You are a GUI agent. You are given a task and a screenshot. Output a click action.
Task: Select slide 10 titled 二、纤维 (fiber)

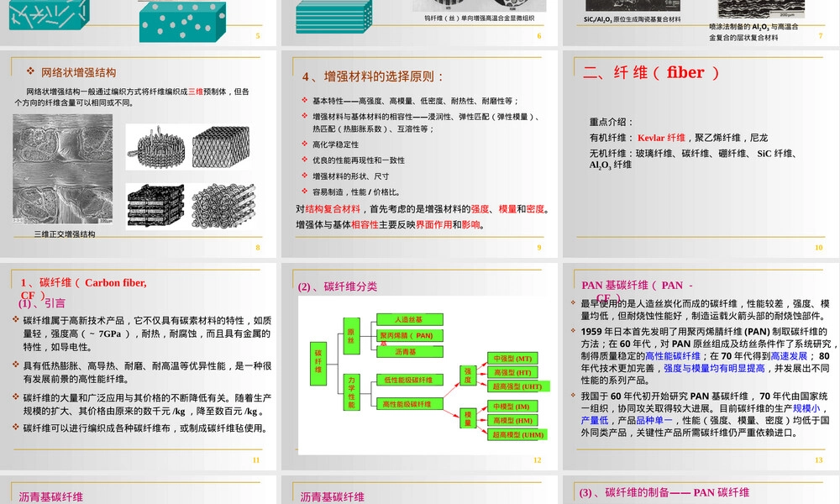pyautogui.click(x=701, y=154)
